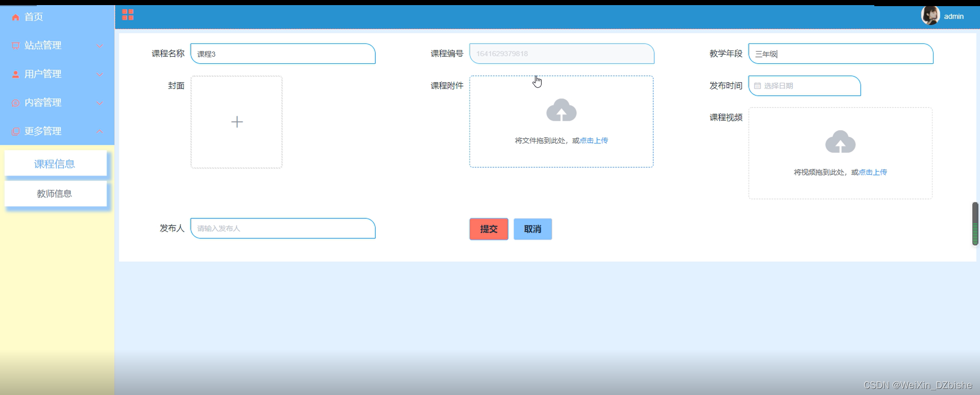
Task: Click the 内容管理 chat icon
Action: coord(16,103)
